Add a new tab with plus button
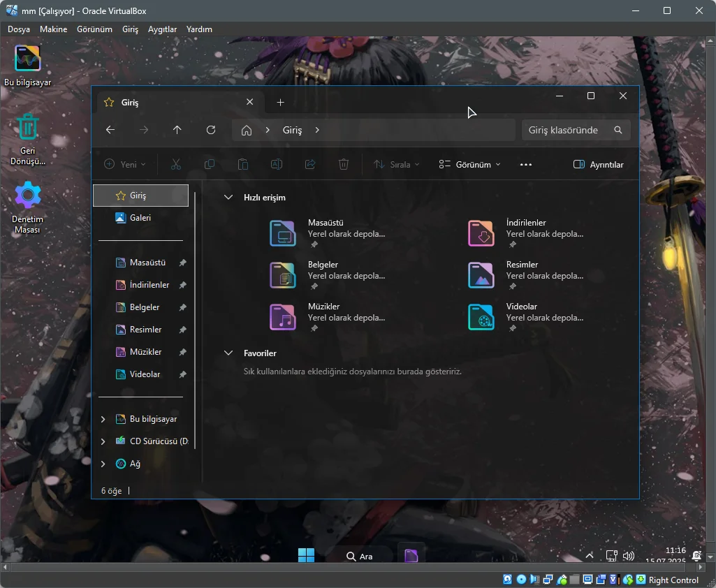The height and width of the screenshot is (588, 716). click(280, 103)
